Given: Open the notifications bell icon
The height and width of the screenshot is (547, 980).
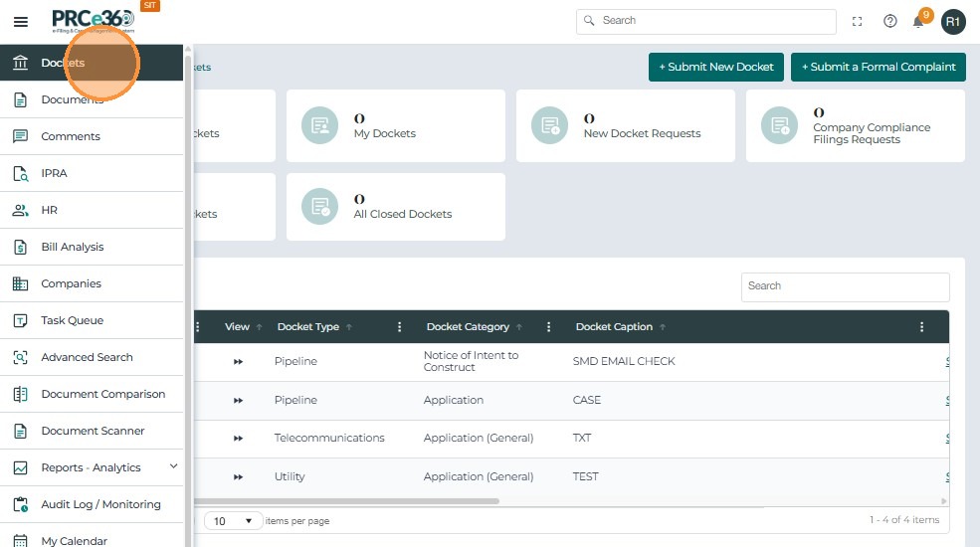Looking at the screenshot, I should tap(918, 22).
